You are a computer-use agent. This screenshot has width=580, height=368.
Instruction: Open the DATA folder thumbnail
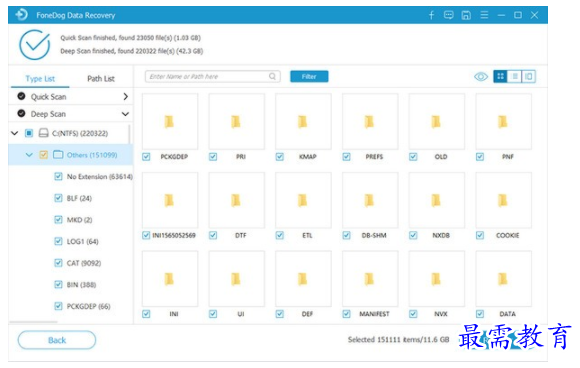point(503,279)
